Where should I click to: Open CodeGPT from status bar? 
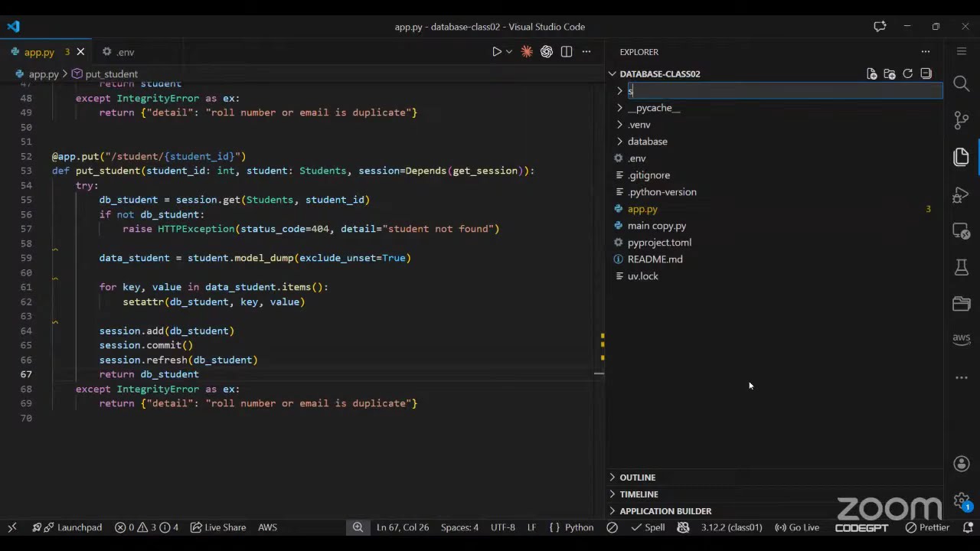(x=861, y=527)
